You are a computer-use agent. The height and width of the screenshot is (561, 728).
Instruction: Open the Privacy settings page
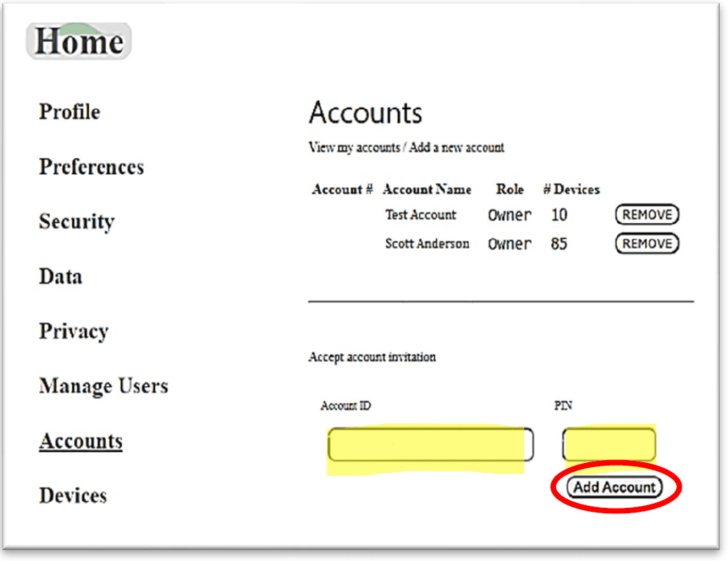[73, 331]
